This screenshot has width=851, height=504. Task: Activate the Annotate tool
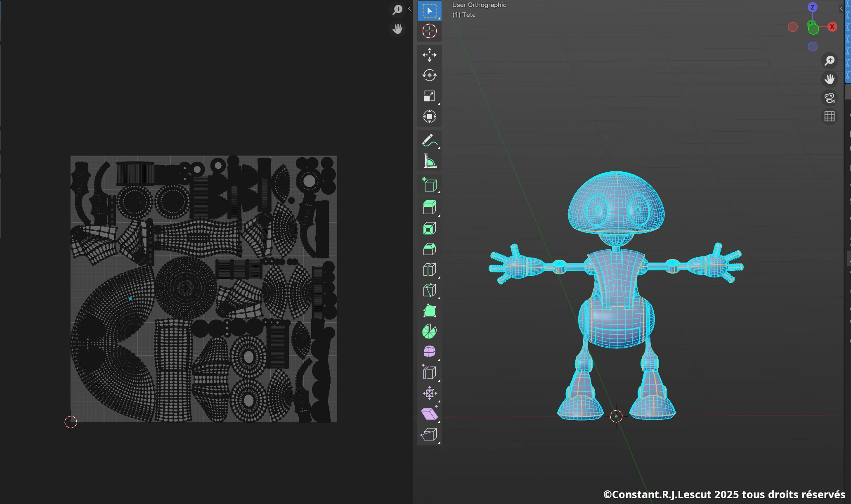click(x=430, y=140)
